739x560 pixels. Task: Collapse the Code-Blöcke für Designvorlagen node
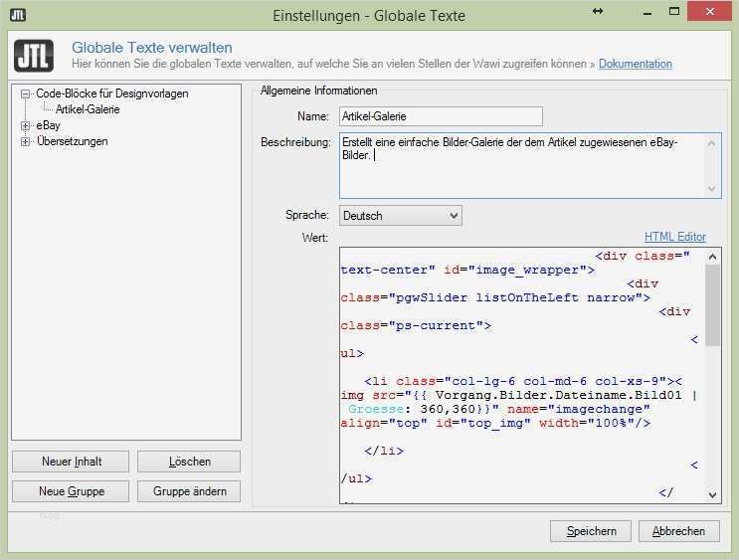[x=26, y=94]
